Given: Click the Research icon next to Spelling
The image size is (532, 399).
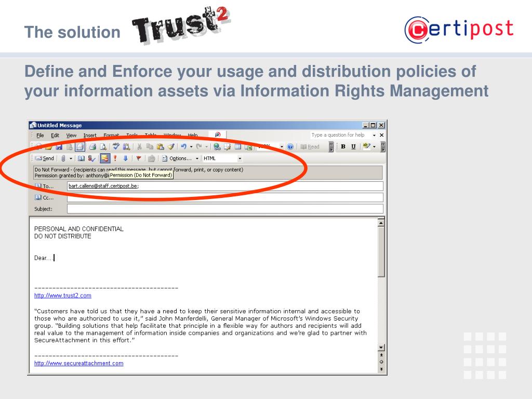Looking at the screenshot, I should click(127, 147).
